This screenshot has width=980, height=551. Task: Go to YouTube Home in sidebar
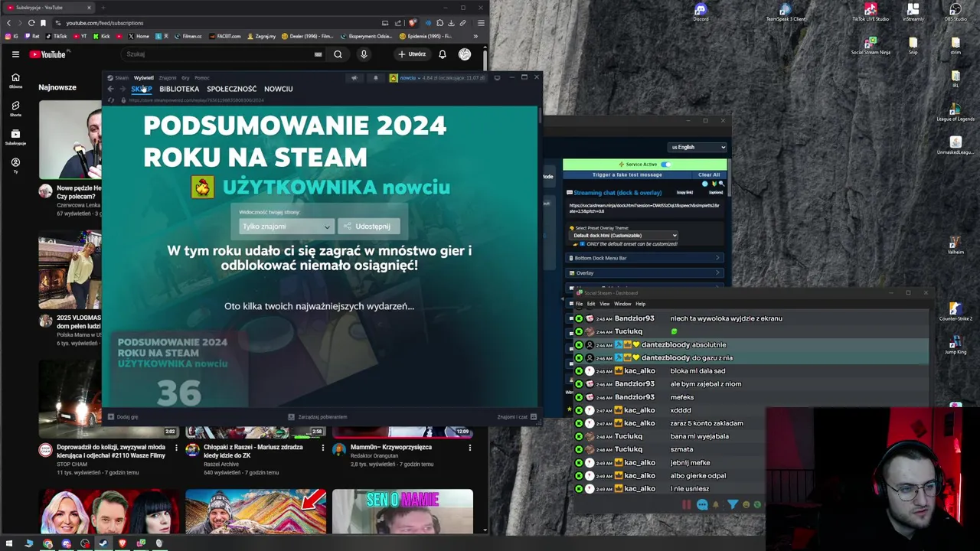click(x=15, y=80)
